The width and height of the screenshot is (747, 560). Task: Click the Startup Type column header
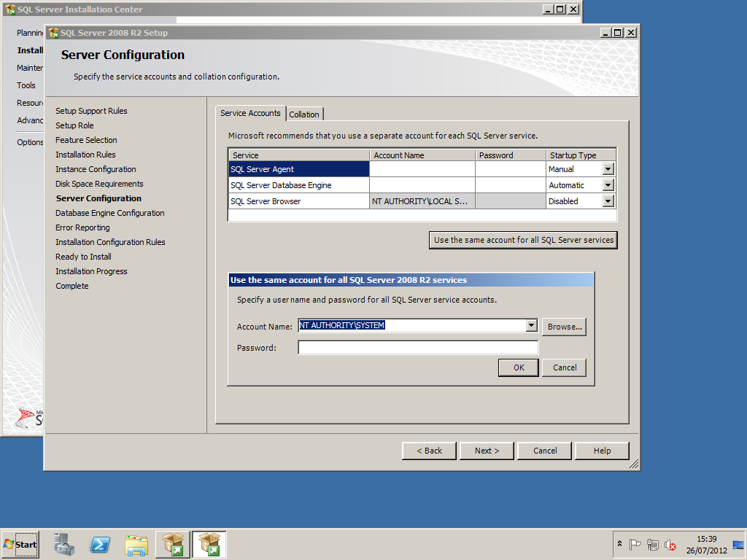[x=581, y=155]
